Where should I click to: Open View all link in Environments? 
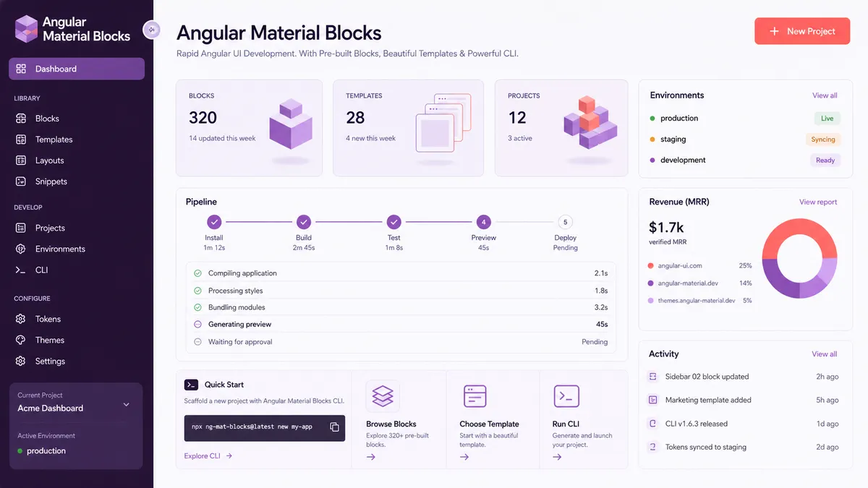825,95
